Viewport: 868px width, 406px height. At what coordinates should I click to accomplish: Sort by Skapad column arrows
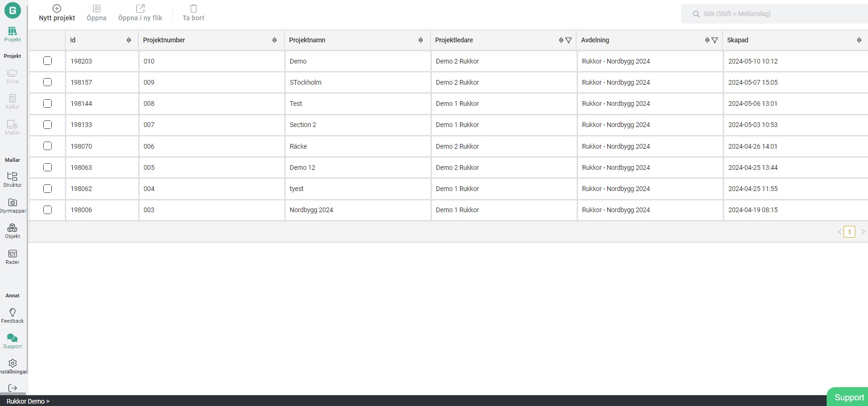pos(859,40)
